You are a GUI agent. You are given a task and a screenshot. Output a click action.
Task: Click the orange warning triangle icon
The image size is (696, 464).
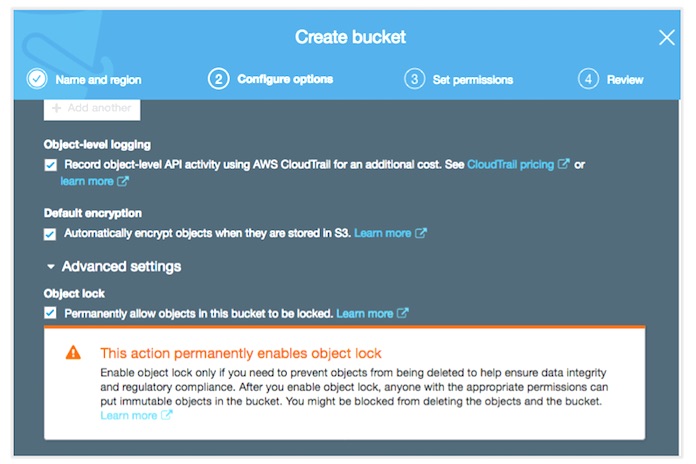(73, 353)
